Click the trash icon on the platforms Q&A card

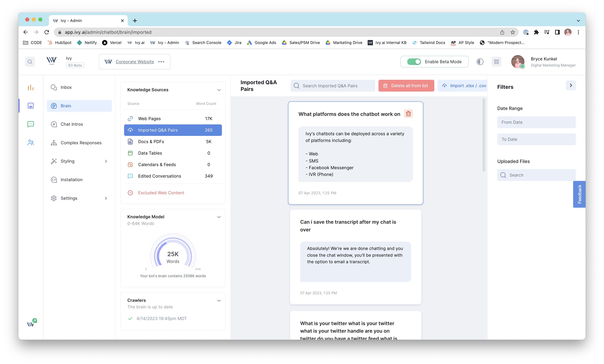(x=408, y=114)
